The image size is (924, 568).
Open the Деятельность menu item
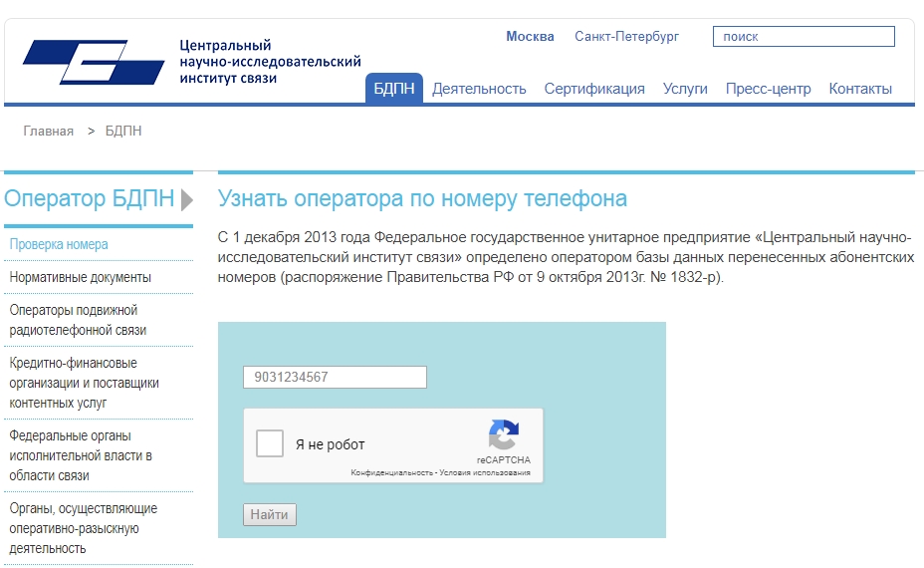(x=479, y=89)
